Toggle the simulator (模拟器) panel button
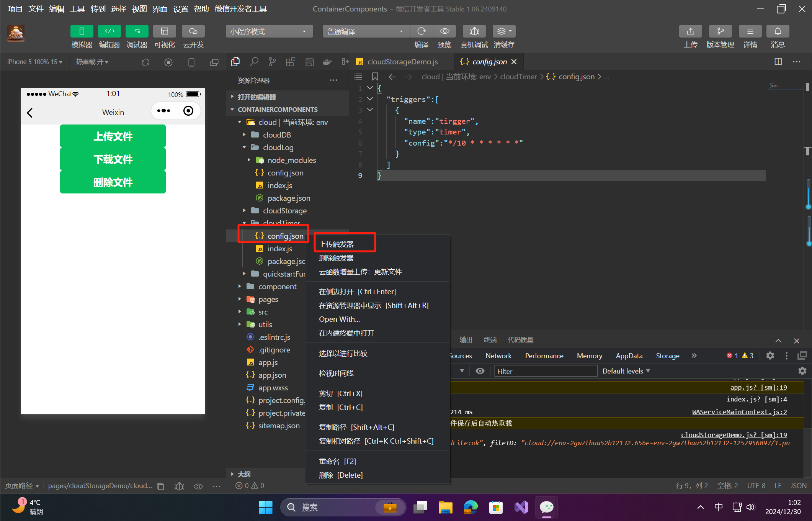 pos(82,31)
